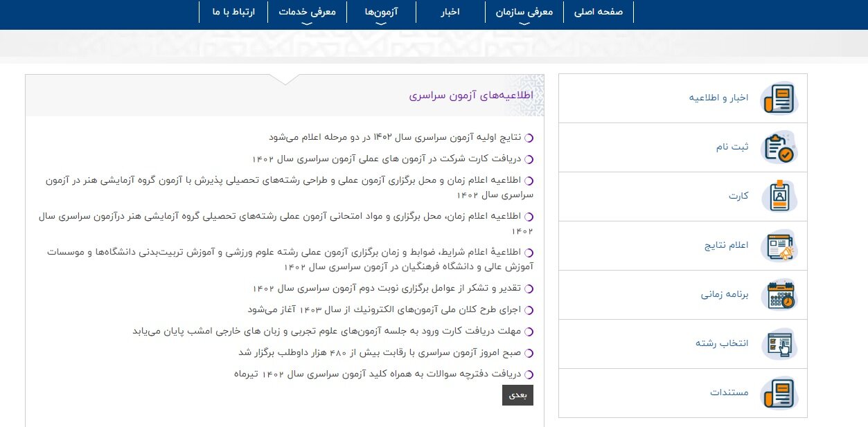The height and width of the screenshot is (427, 868).
Task: Click the اطلاعیه‌های آزمون سراسری section header
Action: pyautogui.click(x=471, y=96)
